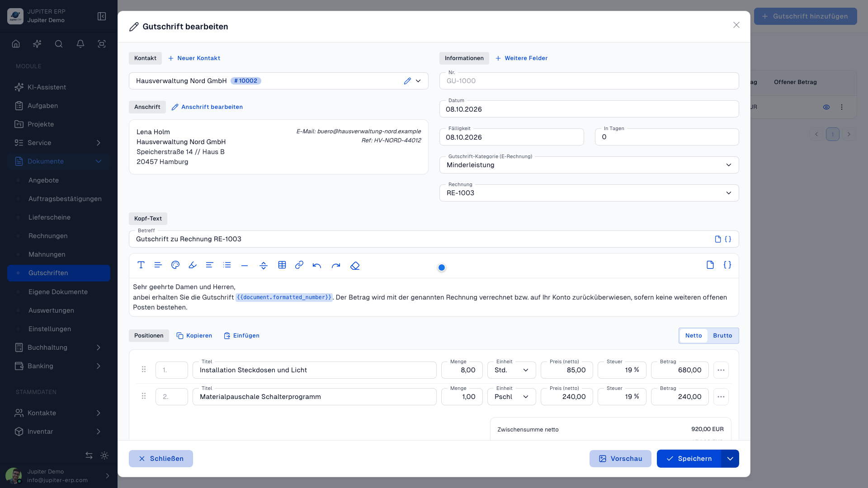Edit contact pencil icon for Hausverwaltung Nord

pos(407,81)
